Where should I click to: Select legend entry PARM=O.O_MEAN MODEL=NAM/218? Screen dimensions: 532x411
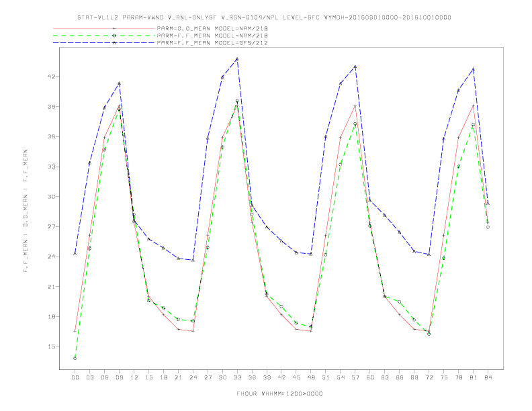click(212, 28)
